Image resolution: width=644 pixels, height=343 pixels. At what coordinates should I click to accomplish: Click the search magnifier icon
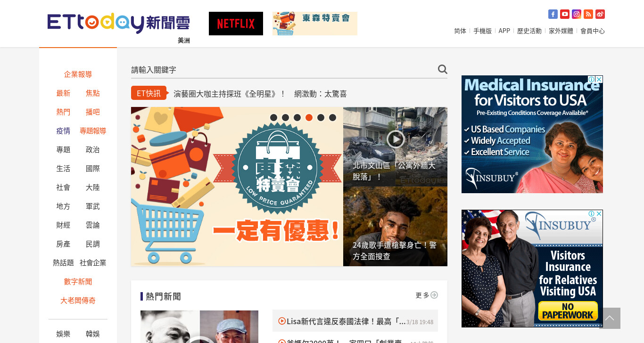(442, 69)
